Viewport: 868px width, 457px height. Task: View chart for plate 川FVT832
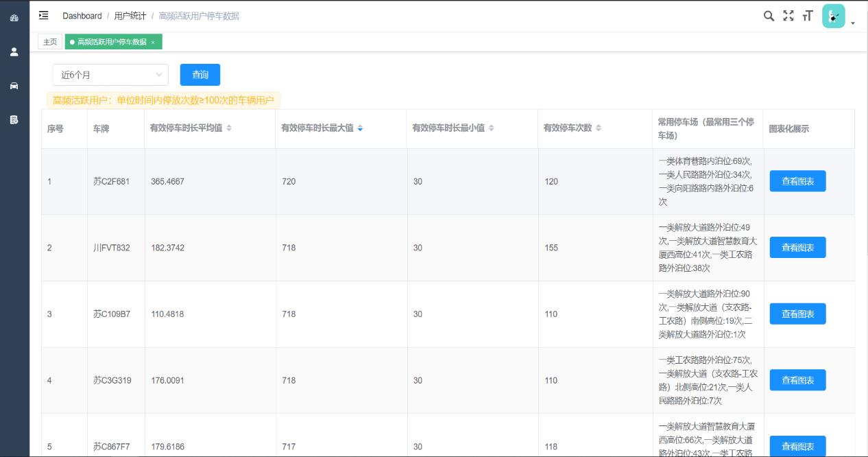click(797, 248)
